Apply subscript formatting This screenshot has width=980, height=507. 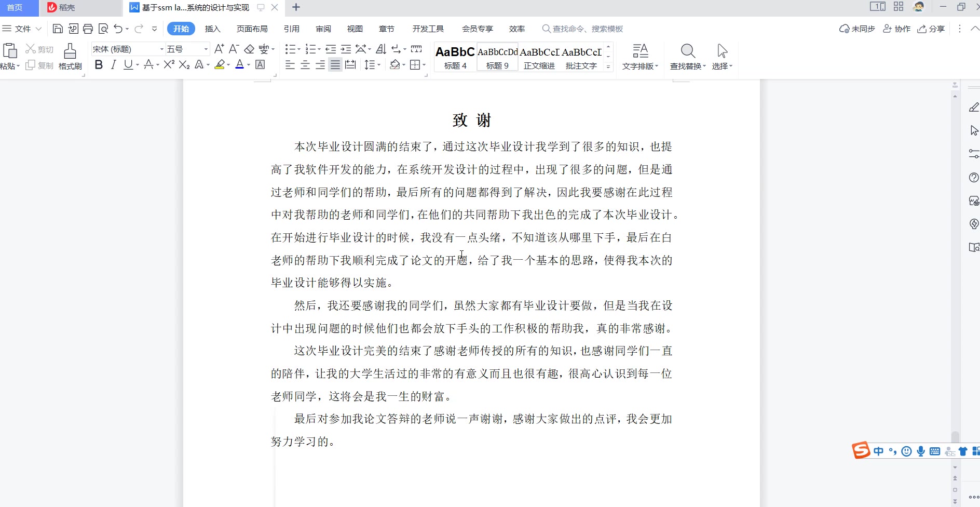pos(184,65)
